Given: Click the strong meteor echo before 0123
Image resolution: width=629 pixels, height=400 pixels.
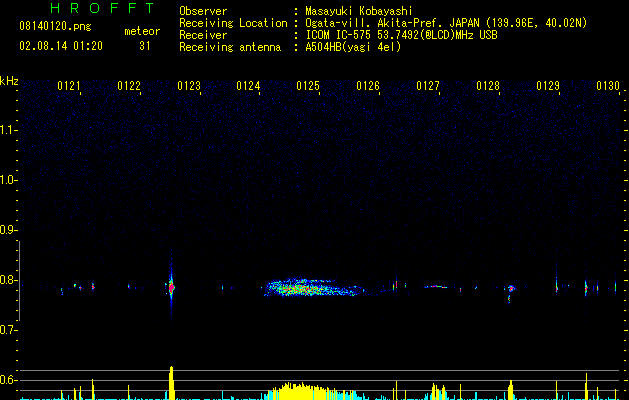Looking at the screenshot, I should pyautogui.click(x=171, y=288).
